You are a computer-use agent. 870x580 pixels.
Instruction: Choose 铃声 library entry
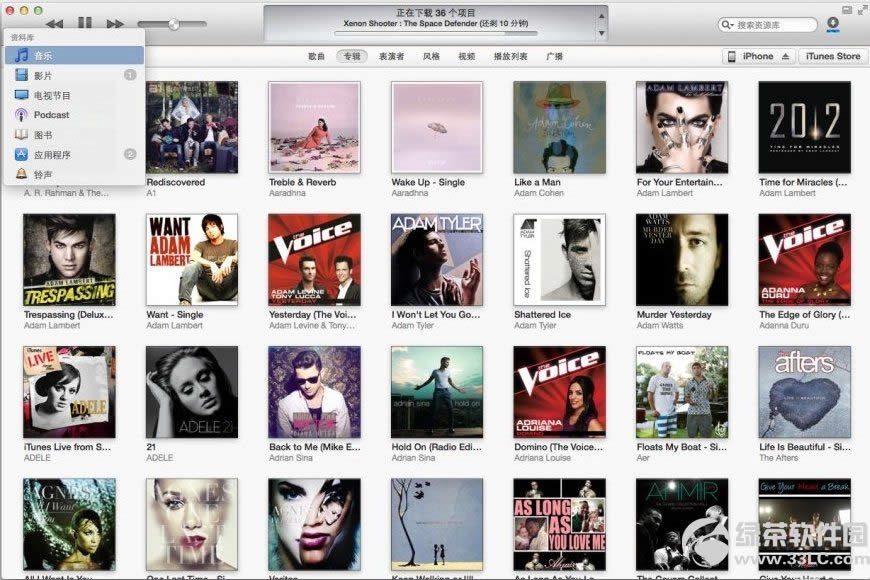tap(74, 174)
